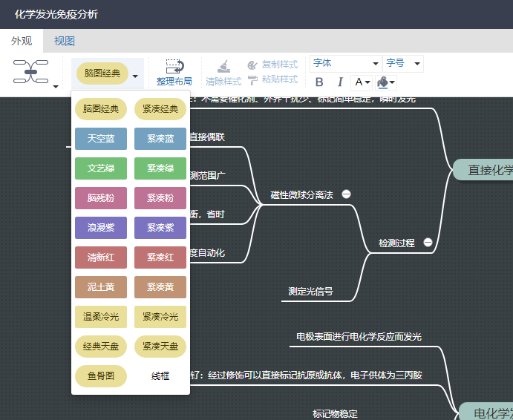Open the 字号 font size dropdown
513x420 pixels.
(x=403, y=64)
